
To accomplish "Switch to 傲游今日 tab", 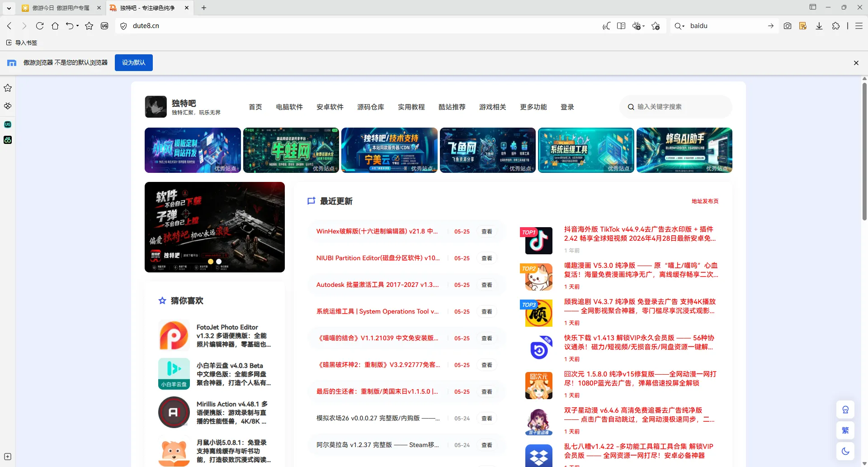I will pyautogui.click(x=61, y=8).
